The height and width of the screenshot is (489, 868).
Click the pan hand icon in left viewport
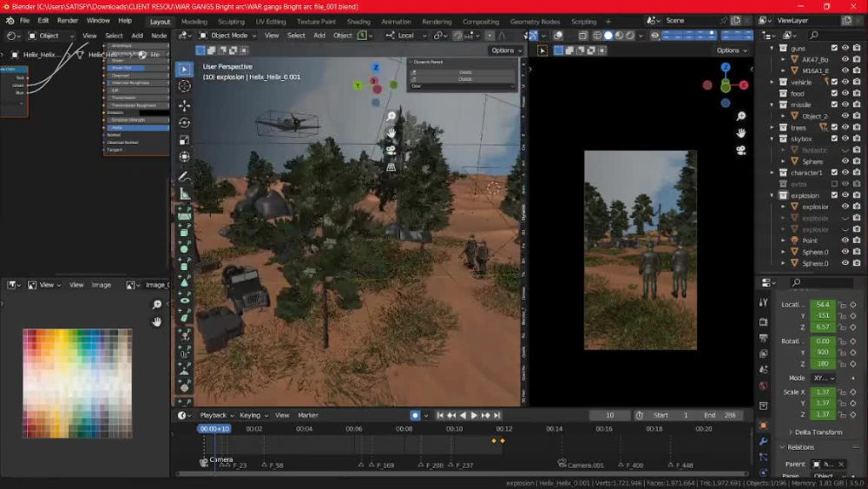(x=391, y=133)
